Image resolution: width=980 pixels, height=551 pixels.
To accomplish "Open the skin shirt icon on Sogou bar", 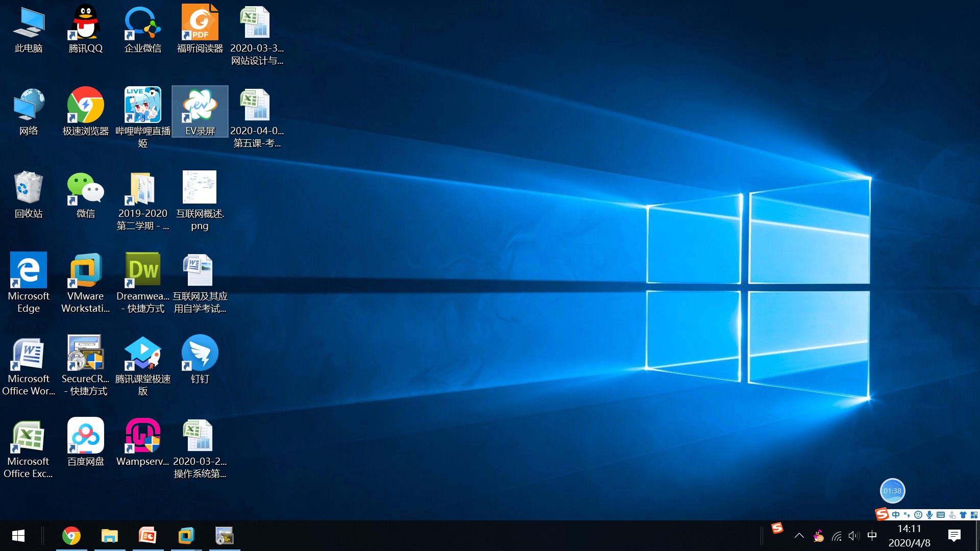I will [963, 515].
